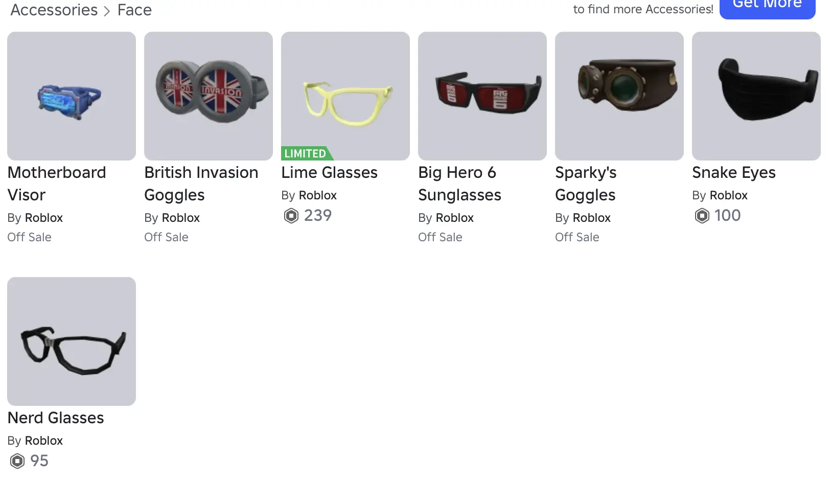The image size is (831, 504).
Task: Go to Accessories in the breadcrumb
Action: click(54, 10)
